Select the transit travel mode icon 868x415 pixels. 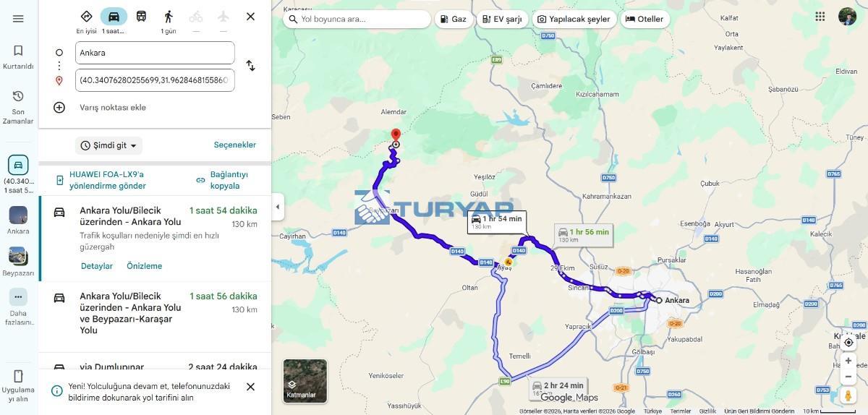point(141,16)
